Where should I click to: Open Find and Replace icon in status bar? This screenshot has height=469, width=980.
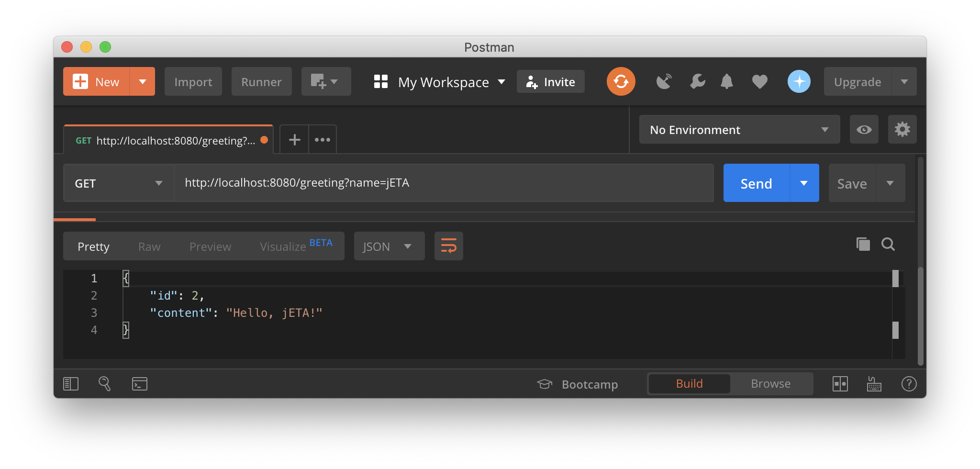click(104, 383)
